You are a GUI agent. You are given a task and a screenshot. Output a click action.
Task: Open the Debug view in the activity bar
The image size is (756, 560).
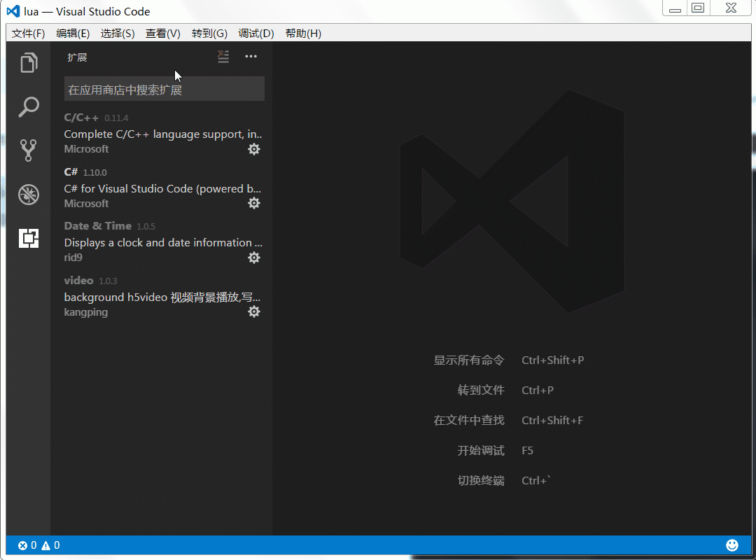[x=28, y=194]
